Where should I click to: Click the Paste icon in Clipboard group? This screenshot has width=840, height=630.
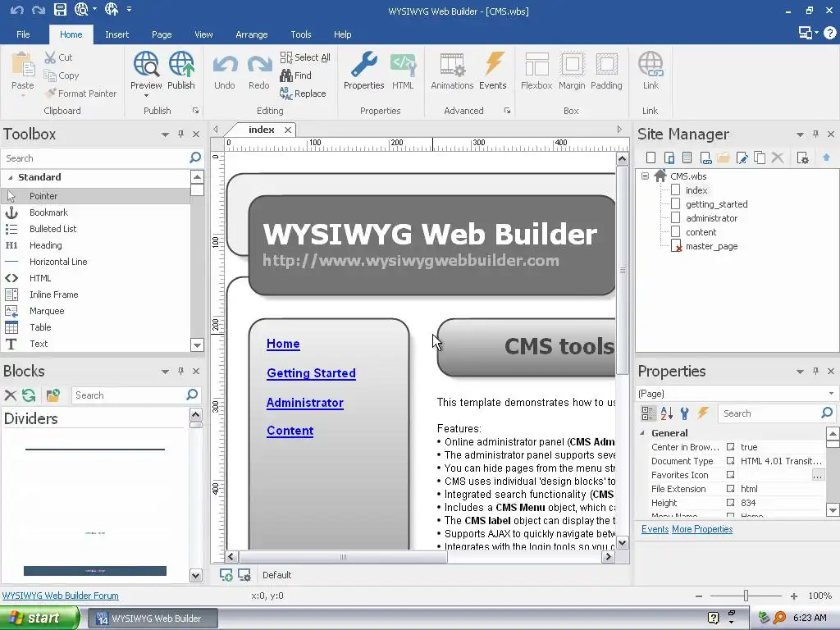point(22,64)
